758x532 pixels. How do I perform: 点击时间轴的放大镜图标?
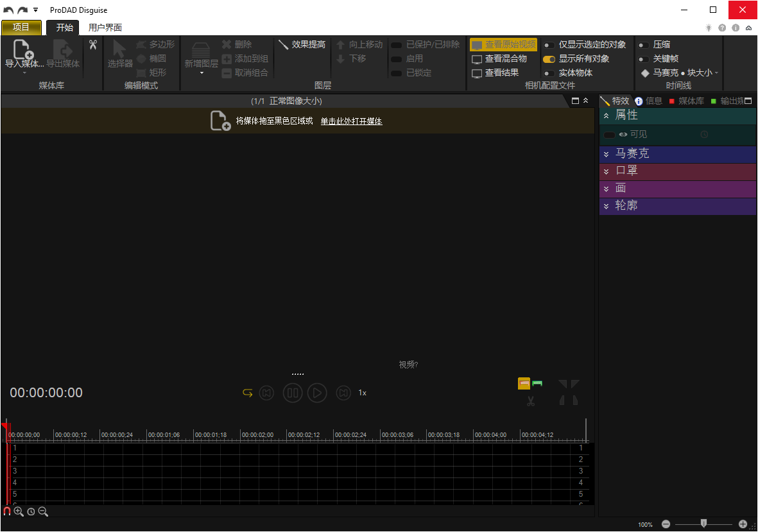pyautogui.click(x=19, y=511)
